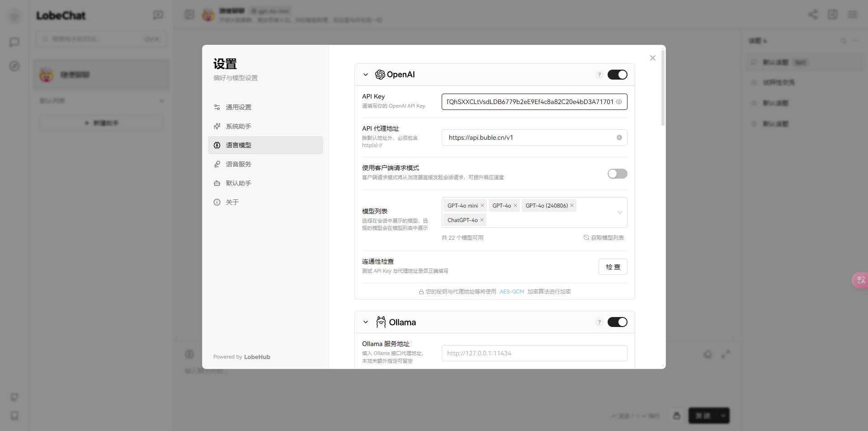The image size is (868, 431).
Task: Close the settings dialog
Action: click(x=652, y=58)
